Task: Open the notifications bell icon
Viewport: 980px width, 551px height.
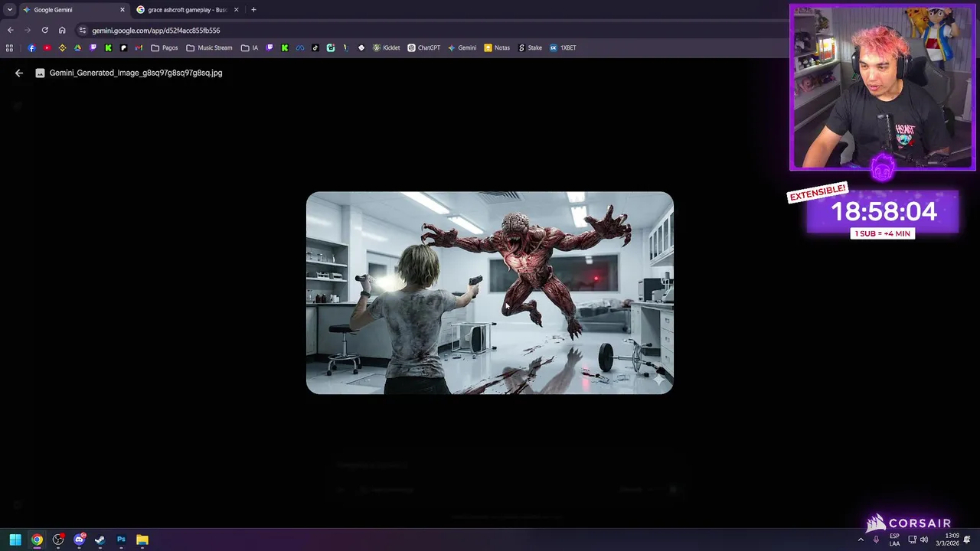Action: pos(967,540)
